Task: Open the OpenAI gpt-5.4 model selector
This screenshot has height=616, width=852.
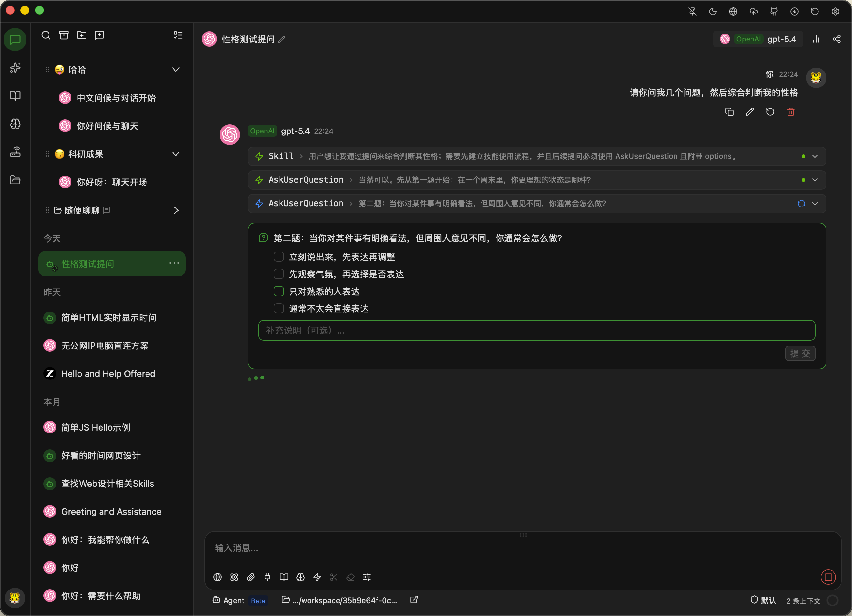Action: (758, 39)
